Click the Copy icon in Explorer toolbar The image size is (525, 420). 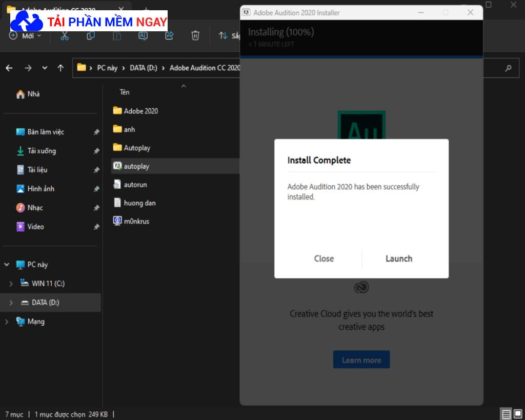coord(91,35)
